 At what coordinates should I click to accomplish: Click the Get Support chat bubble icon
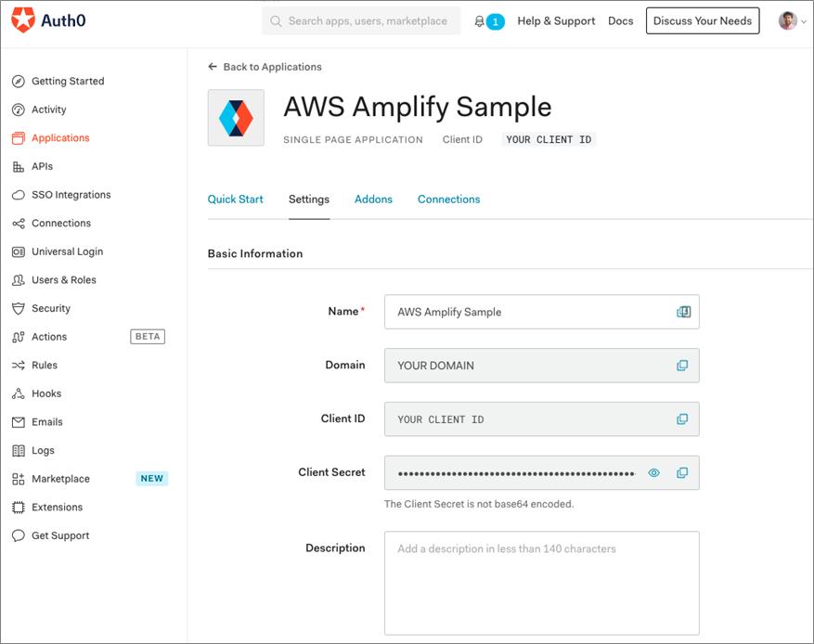click(19, 535)
